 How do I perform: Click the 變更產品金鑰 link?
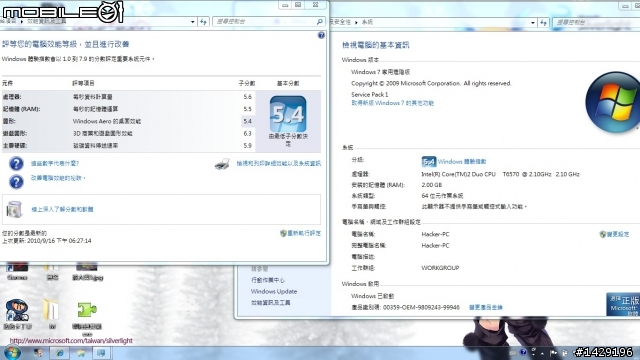coord(486,307)
